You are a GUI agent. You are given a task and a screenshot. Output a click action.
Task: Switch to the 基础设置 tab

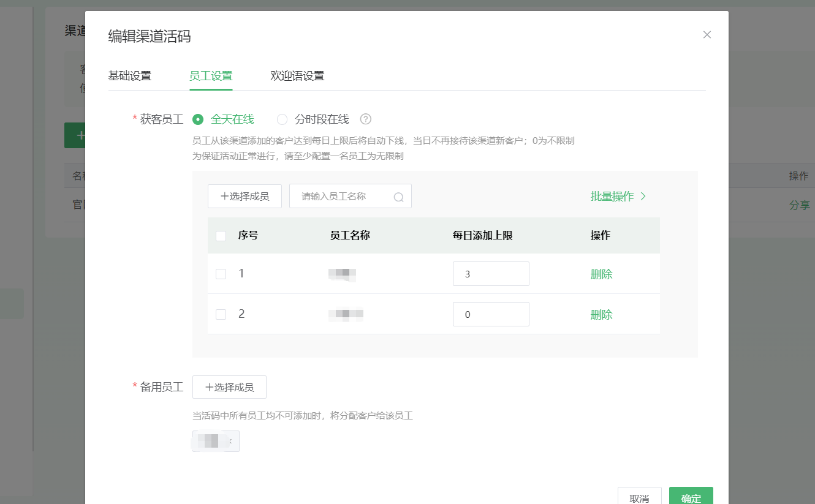[129, 76]
